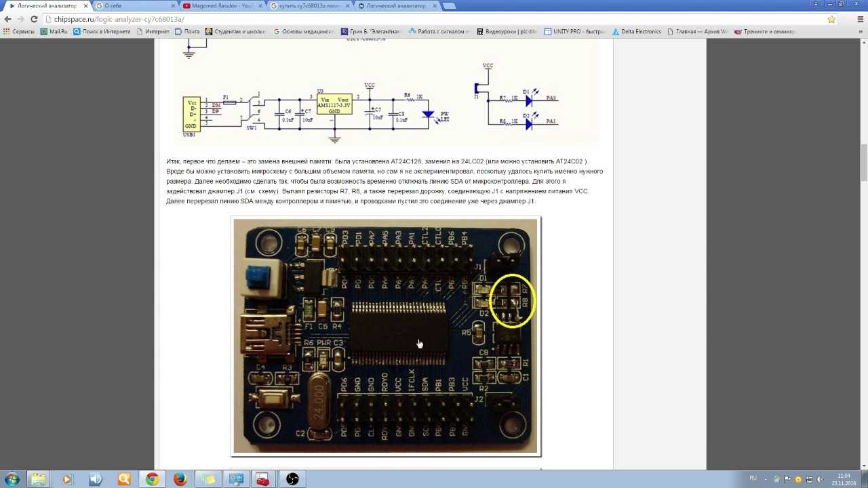
Task: Switch to the 'О себе' tab
Action: tap(134, 5)
